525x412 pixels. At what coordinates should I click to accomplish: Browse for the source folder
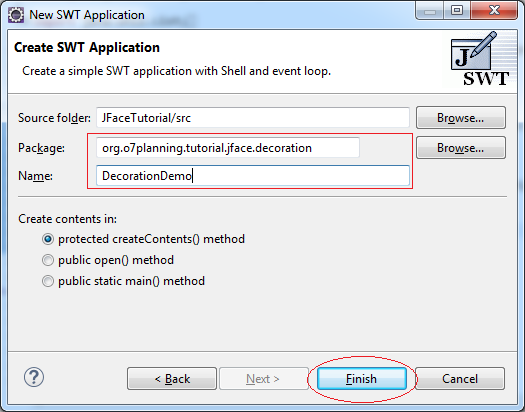461,118
